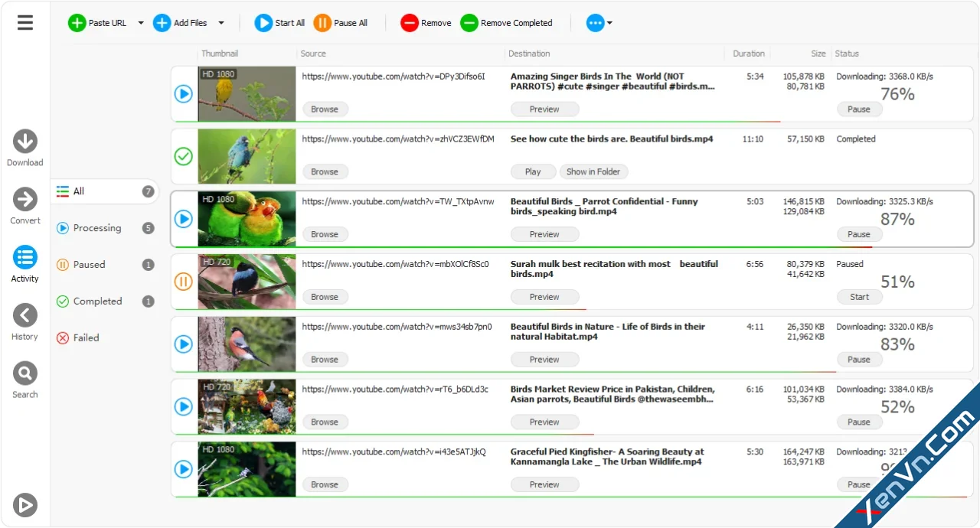This screenshot has width=980, height=528.
Task: Open the Search section
Action: tap(25, 381)
